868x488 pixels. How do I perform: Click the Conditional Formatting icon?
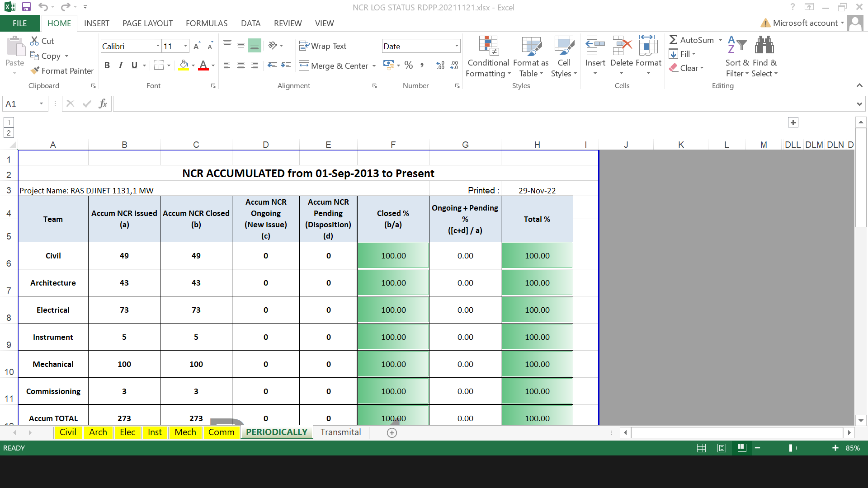pyautogui.click(x=488, y=45)
